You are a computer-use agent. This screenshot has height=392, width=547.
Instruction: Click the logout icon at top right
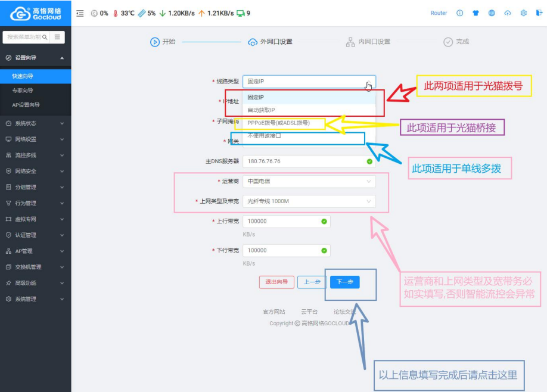pyautogui.click(x=538, y=13)
